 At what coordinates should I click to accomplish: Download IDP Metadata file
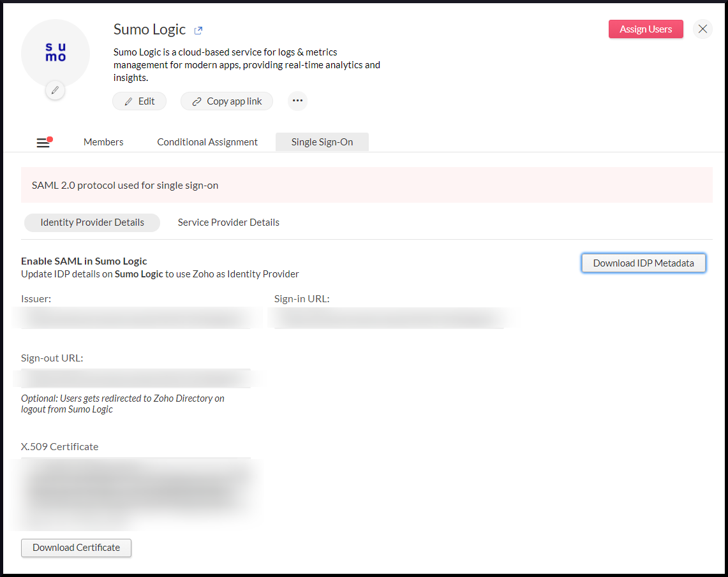[x=644, y=263]
